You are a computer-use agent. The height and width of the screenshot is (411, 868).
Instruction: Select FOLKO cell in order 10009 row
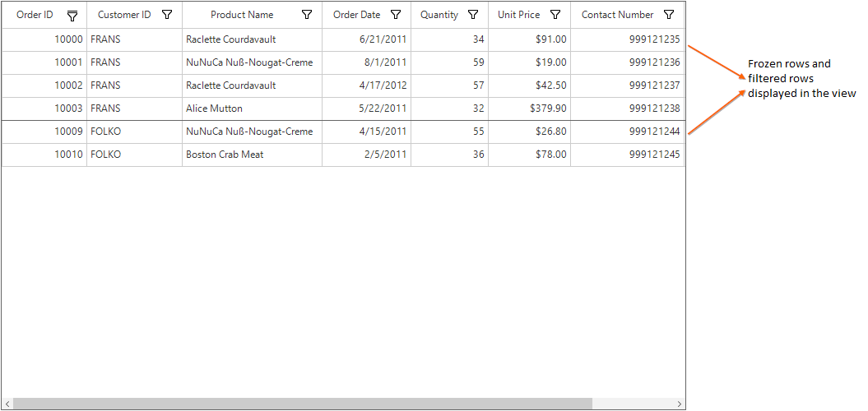tap(134, 132)
